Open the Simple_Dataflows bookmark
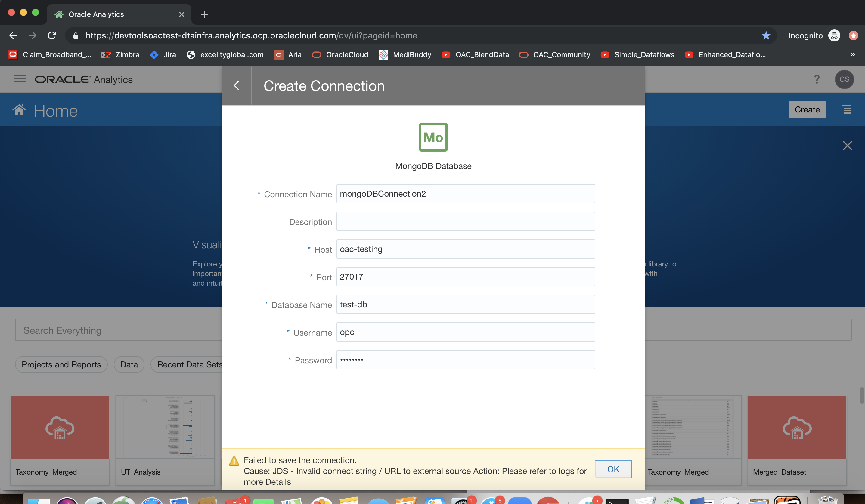This screenshot has height=504, width=865. 637,54
